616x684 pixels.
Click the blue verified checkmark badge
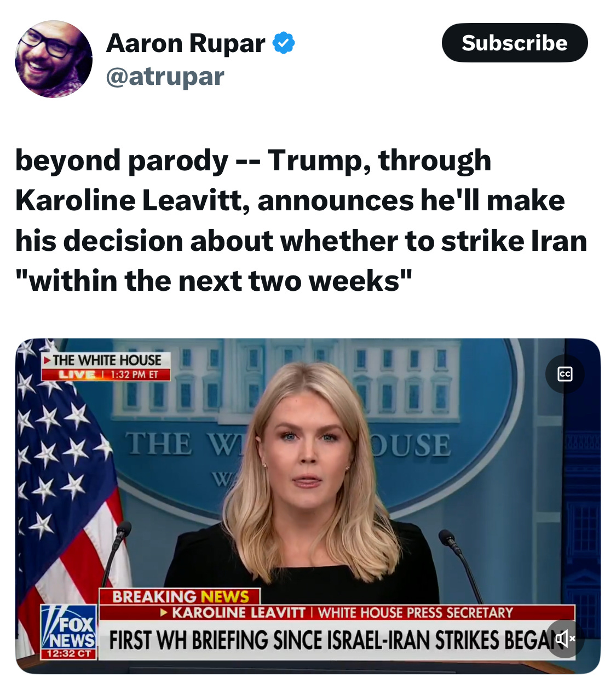[283, 43]
